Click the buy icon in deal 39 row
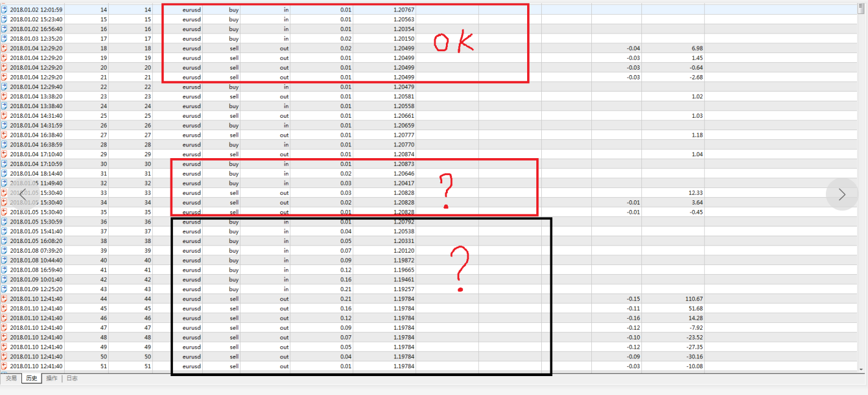Screen dimensions: 868x395 [x=4, y=250]
